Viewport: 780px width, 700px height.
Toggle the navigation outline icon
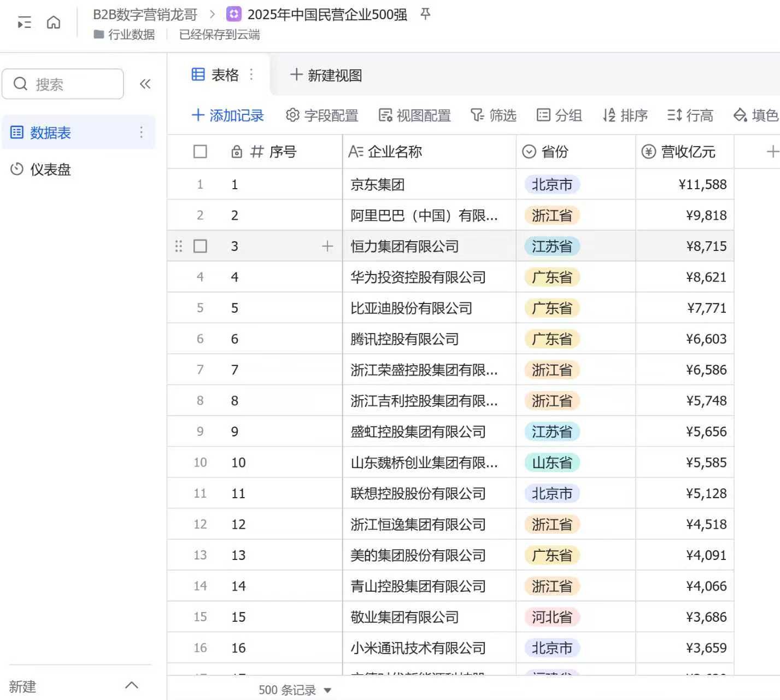tap(25, 23)
